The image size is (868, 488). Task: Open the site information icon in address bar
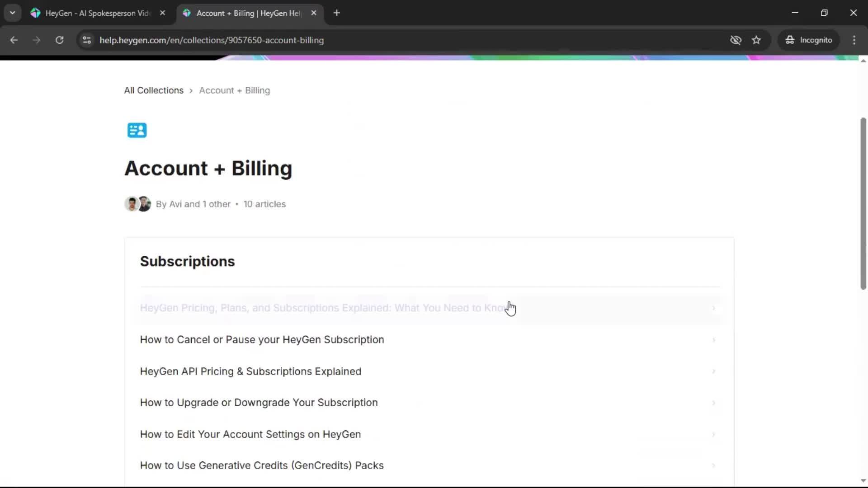[x=87, y=40]
